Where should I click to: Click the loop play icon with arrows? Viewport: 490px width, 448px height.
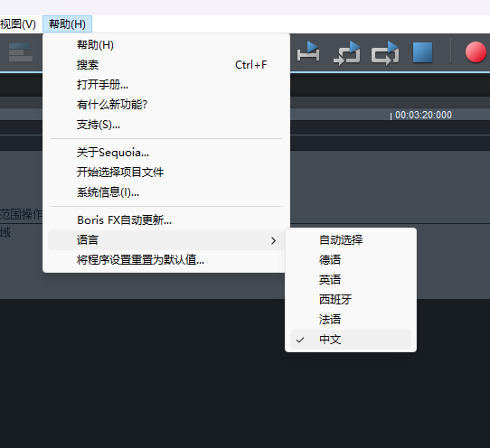(347, 52)
